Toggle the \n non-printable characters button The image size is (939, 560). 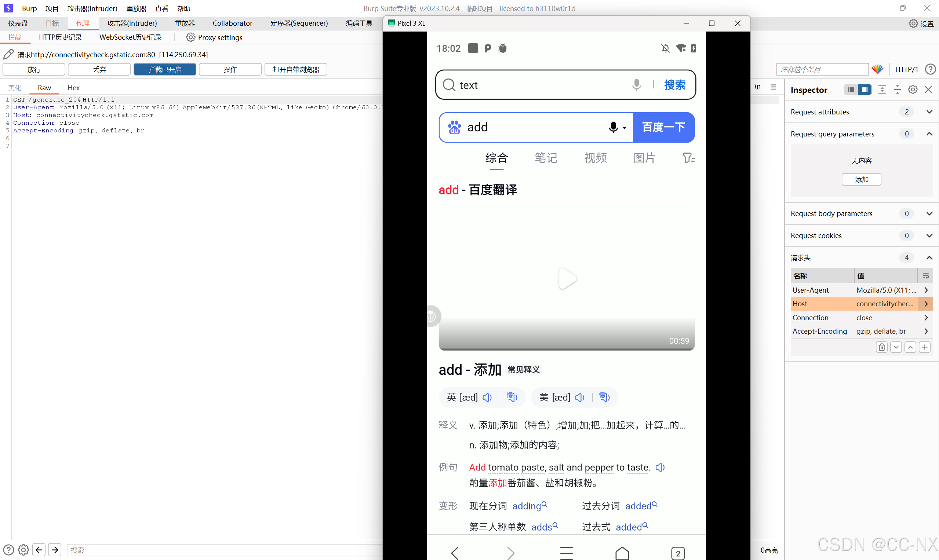tap(757, 87)
